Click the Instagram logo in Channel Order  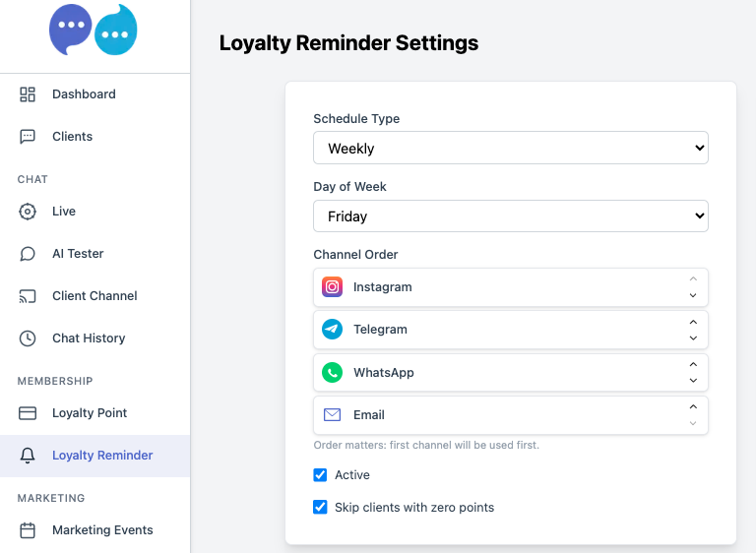[x=332, y=287]
